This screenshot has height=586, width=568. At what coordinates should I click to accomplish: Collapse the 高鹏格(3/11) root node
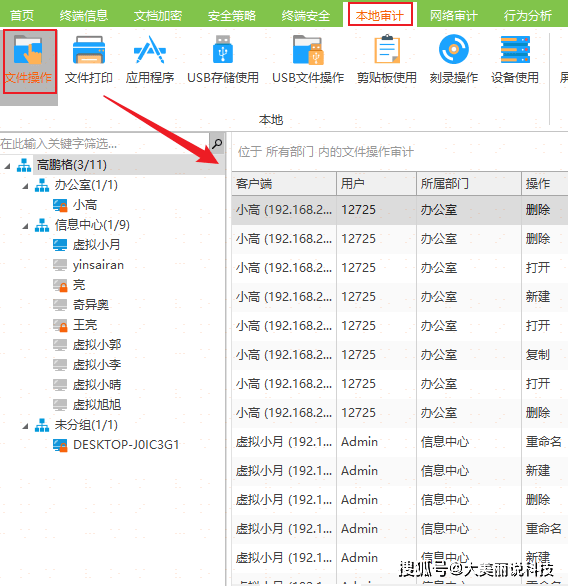7,166
